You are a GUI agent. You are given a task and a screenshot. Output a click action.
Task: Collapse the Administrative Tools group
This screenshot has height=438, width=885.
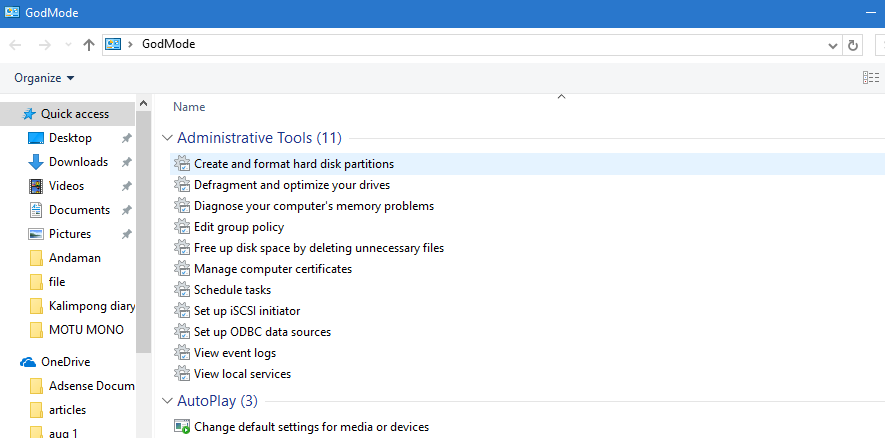tap(167, 138)
